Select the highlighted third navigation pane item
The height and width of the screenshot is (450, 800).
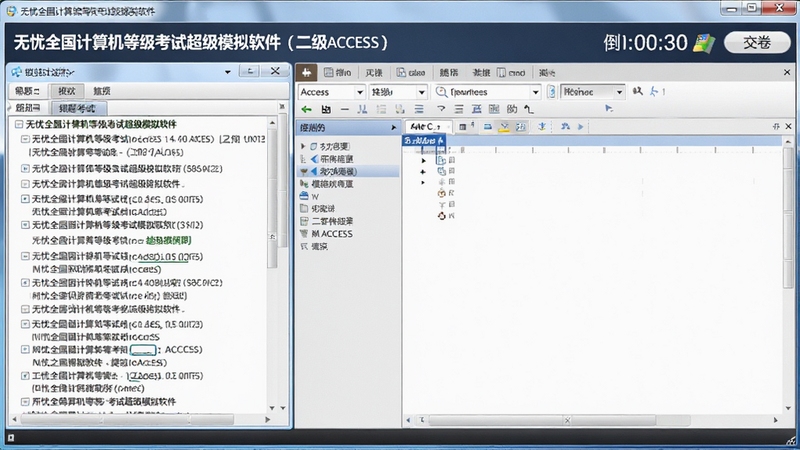point(348,171)
